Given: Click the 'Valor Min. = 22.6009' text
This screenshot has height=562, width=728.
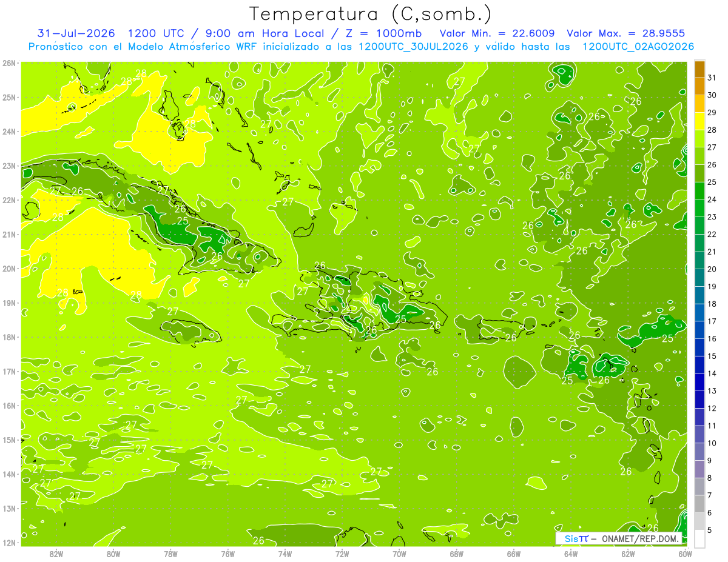Looking at the screenshot, I should [x=497, y=33].
